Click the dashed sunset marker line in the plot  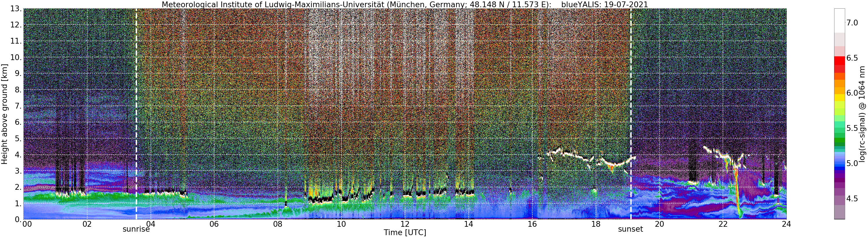631,114
